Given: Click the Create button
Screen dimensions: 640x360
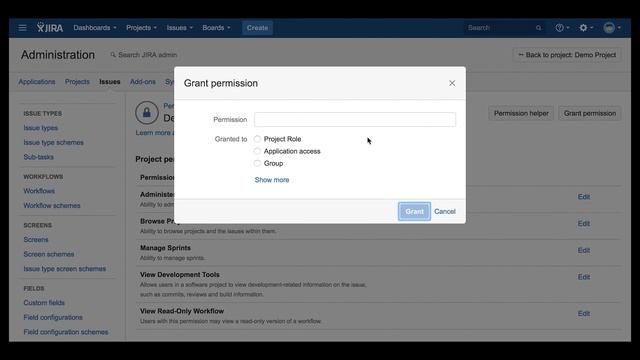Looking at the screenshot, I should click(x=257, y=28).
